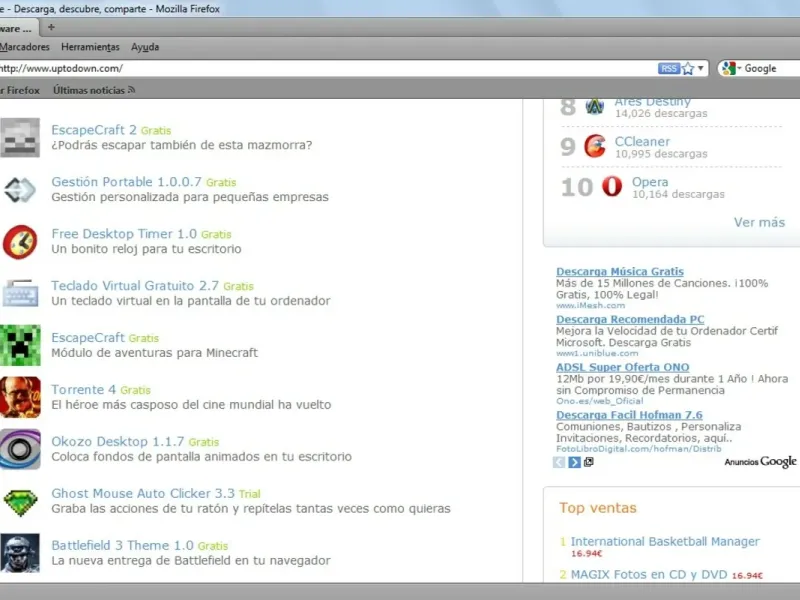Viewport: 800px width, 600px height.
Task: Click the 'Top ventas' heading
Action: point(597,508)
